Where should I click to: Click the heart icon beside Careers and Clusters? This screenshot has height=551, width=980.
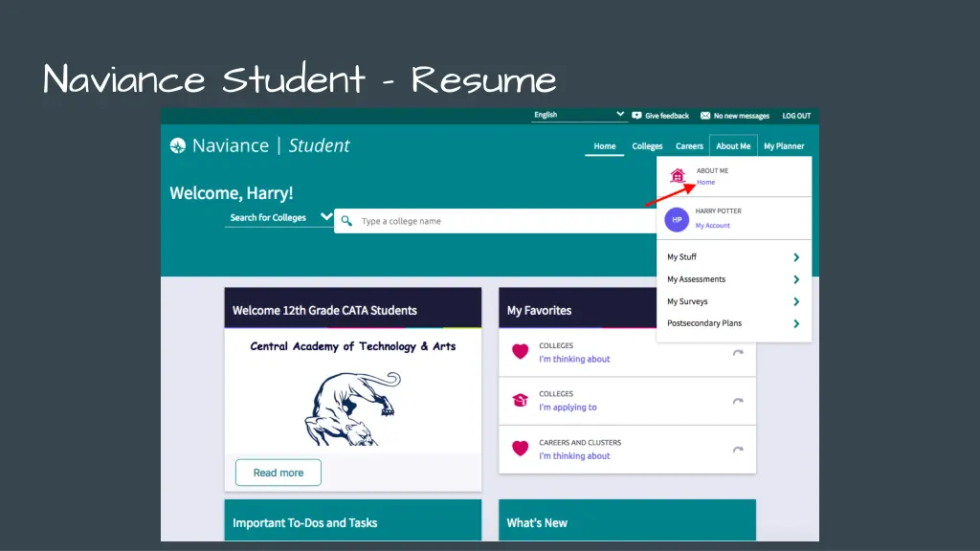520,449
